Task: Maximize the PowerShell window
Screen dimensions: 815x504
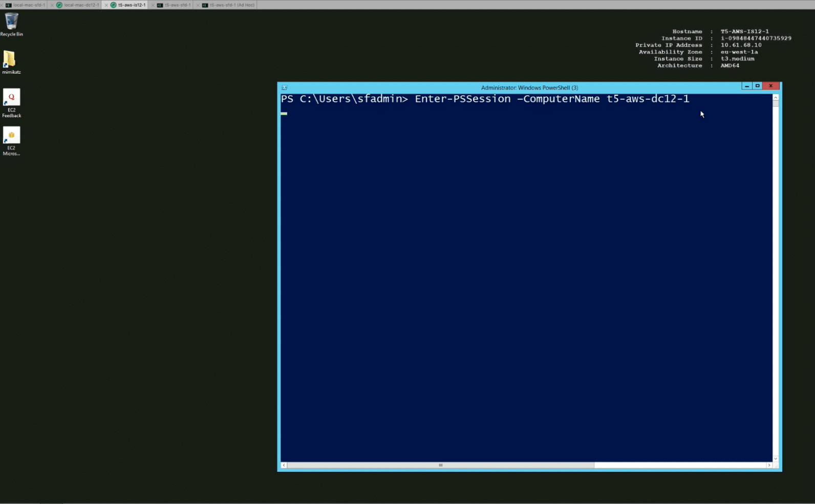Action: coord(757,86)
